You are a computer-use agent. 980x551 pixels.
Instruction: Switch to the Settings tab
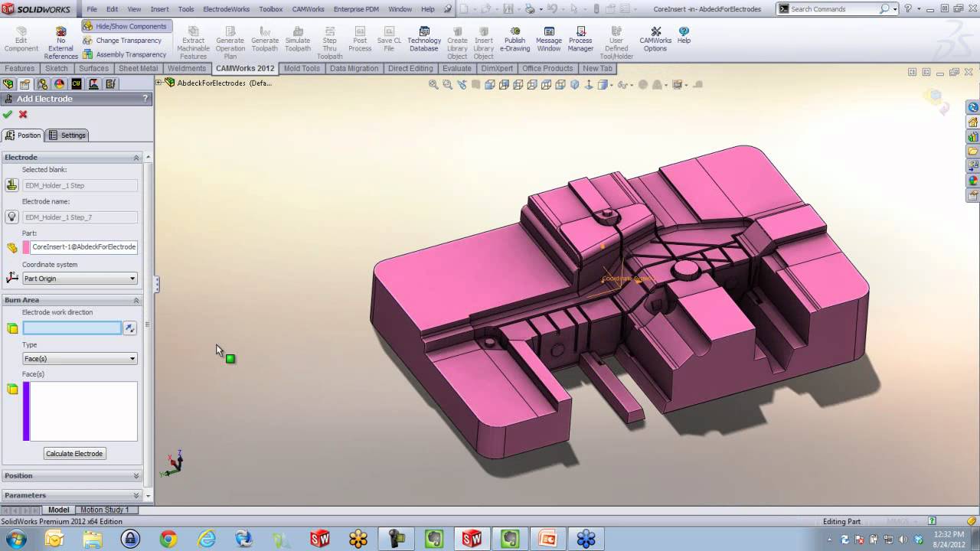pos(67,135)
